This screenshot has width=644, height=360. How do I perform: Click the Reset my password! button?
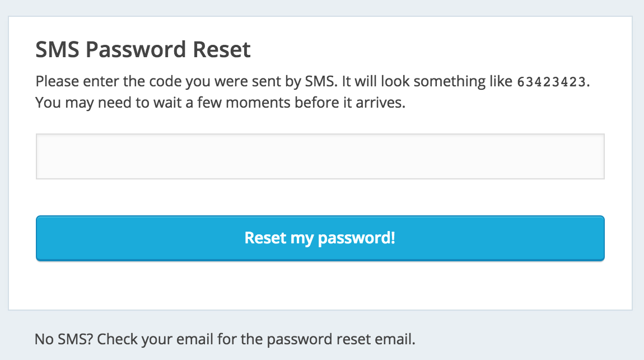(x=320, y=238)
